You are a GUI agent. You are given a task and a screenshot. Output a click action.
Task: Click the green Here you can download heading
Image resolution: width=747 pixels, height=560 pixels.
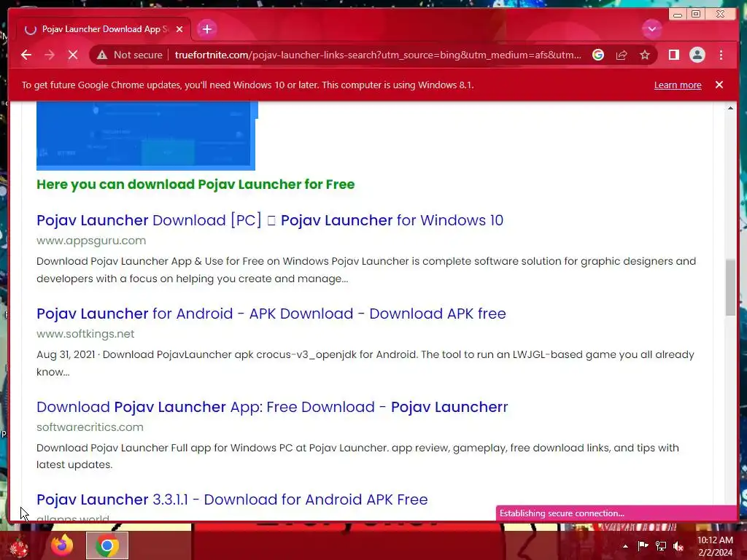tap(196, 184)
